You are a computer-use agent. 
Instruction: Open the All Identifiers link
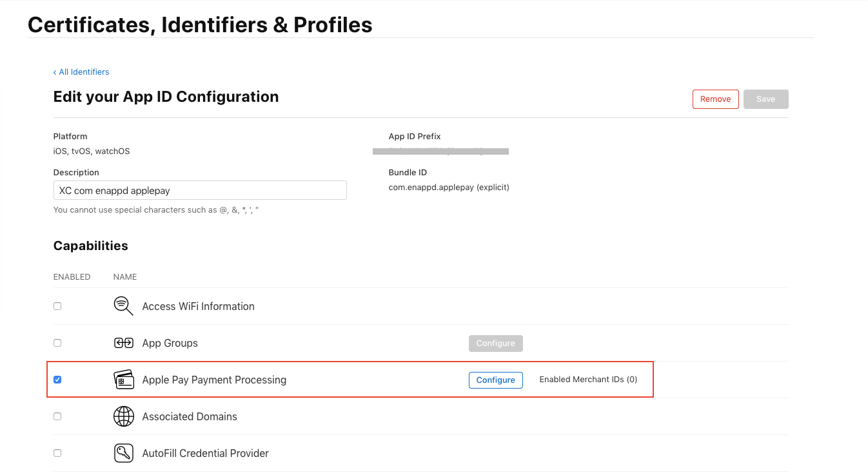coord(84,72)
